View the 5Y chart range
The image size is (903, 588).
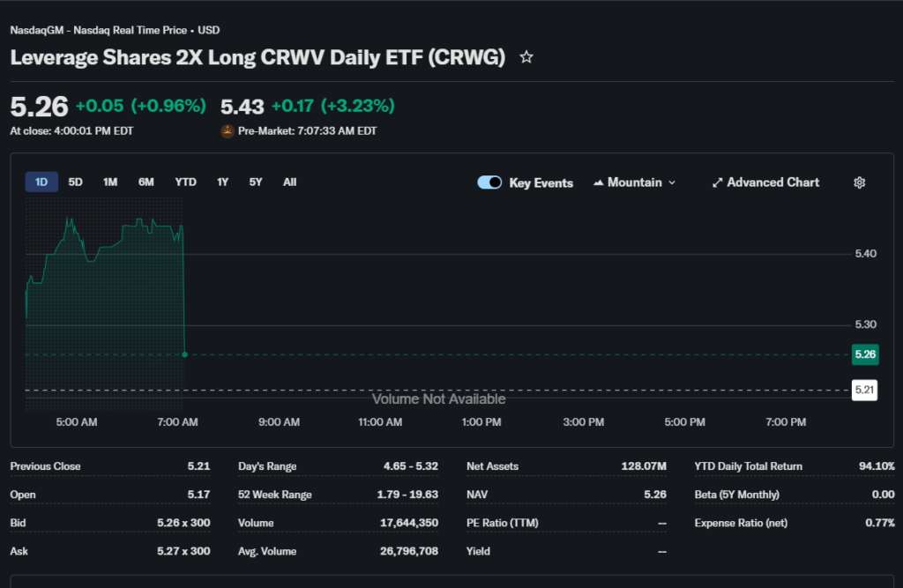pyautogui.click(x=256, y=182)
